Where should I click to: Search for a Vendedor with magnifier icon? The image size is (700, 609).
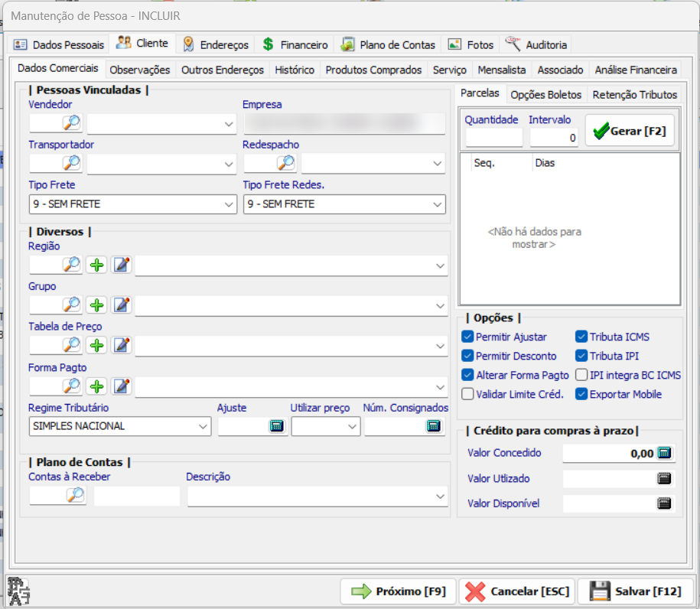point(72,122)
